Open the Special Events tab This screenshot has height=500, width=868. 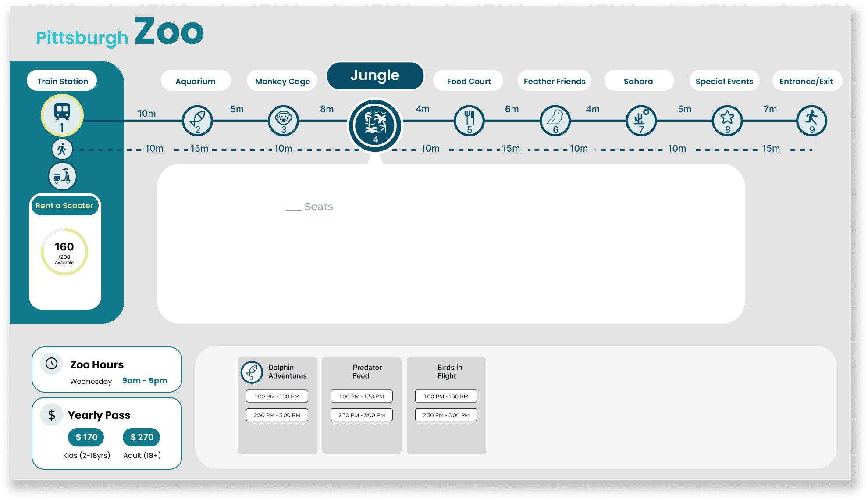click(724, 81)
